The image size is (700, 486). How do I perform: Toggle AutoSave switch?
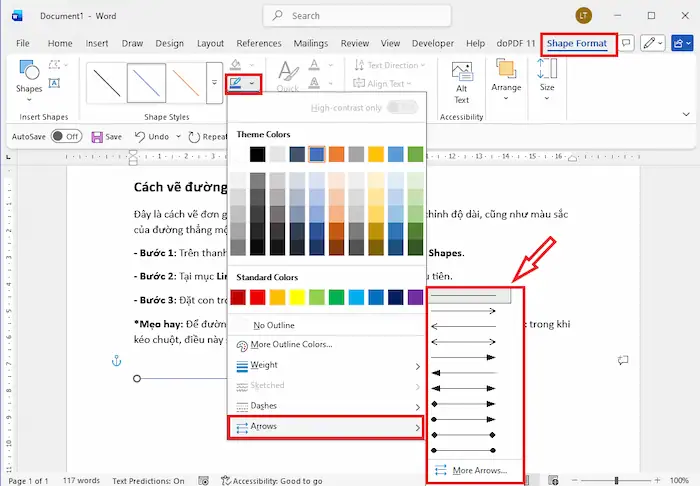[66, 136]
